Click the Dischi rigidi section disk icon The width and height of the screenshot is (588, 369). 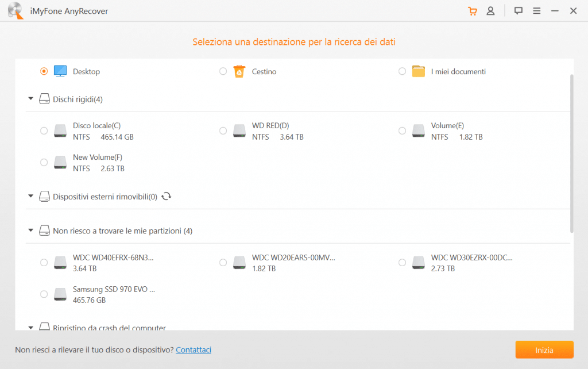pyautogui.click(x=44, y=99)
